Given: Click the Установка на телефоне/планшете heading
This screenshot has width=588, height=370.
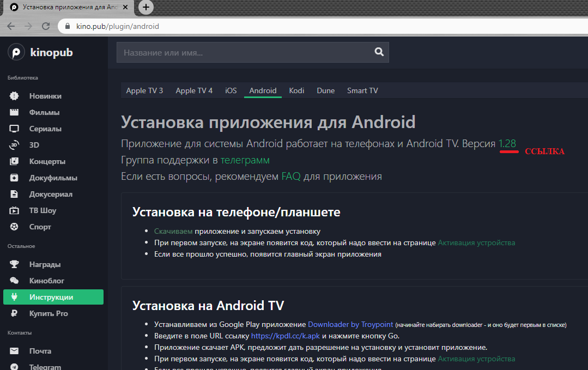Looking at the screenshot, I should [x=237, y=212].
